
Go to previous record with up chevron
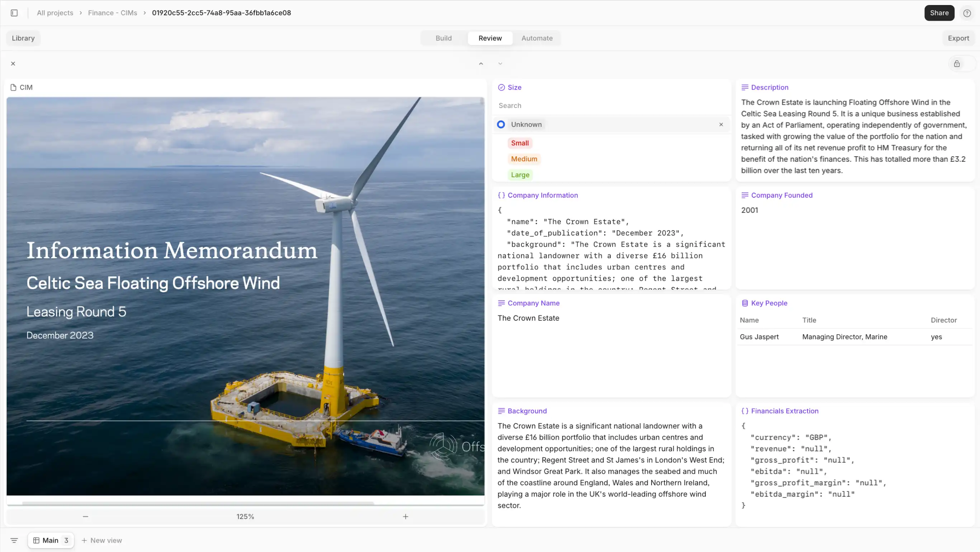(481, 63)
